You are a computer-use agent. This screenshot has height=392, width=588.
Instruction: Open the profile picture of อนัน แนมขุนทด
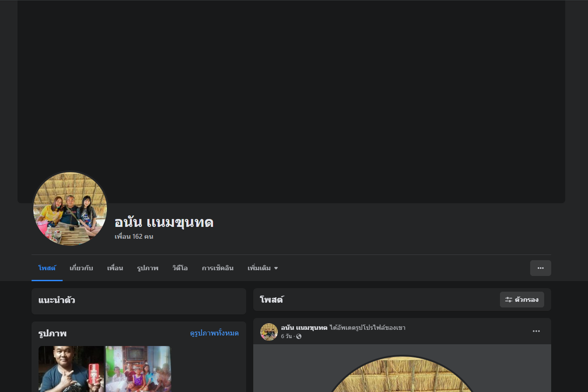pos(70,209)
